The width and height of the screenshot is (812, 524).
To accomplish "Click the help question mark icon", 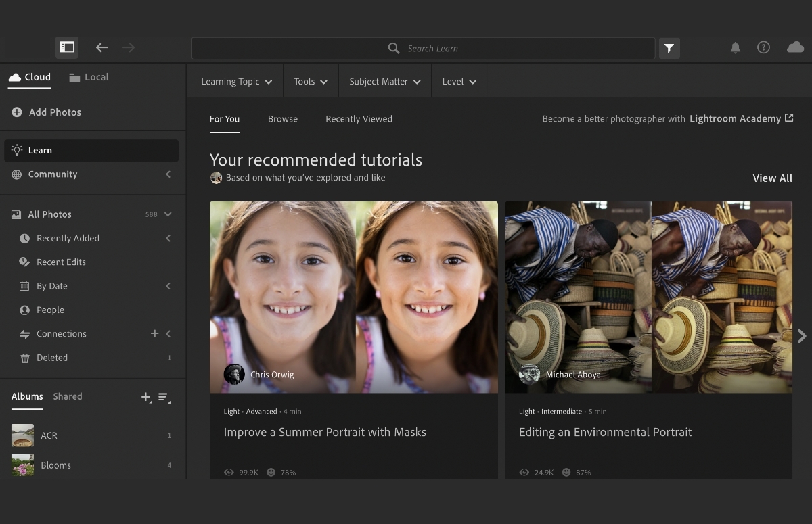I will click(x=763, y=47).
